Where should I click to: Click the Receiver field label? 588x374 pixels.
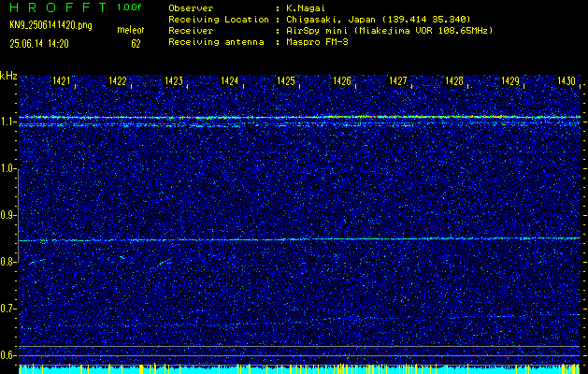pos(191,30)
